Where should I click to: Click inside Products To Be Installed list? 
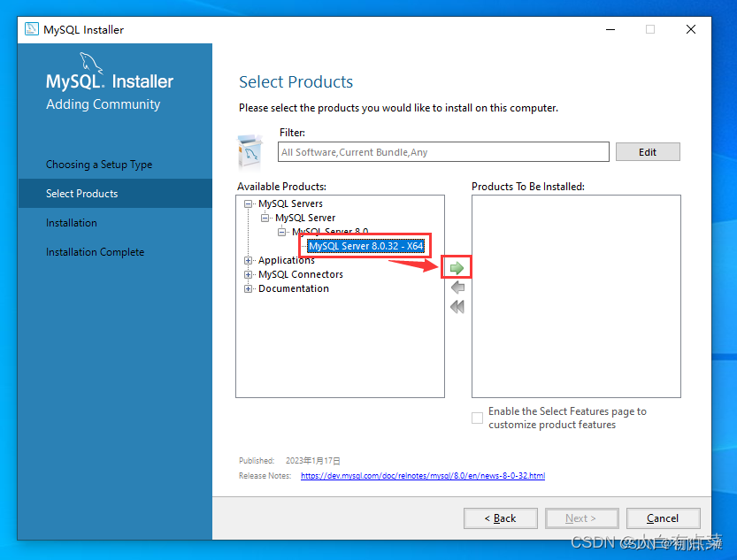click(x=576, y=296)
